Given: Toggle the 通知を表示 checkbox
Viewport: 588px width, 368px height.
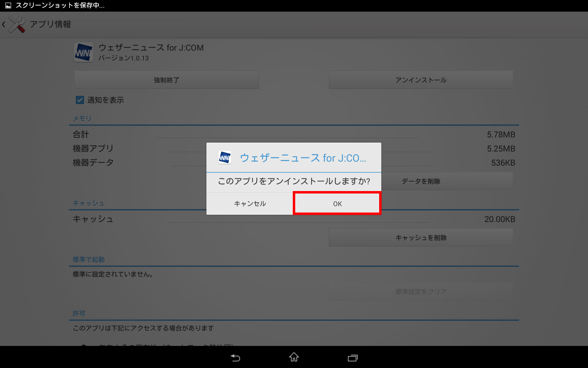Looking at the screenshot, I should (x=80, y=100).
